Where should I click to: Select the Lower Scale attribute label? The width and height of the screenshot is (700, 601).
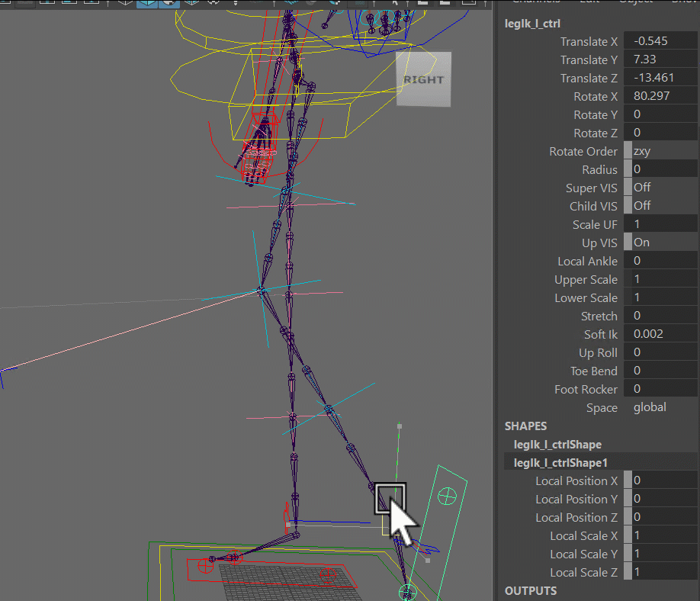[x=586, y=297]
